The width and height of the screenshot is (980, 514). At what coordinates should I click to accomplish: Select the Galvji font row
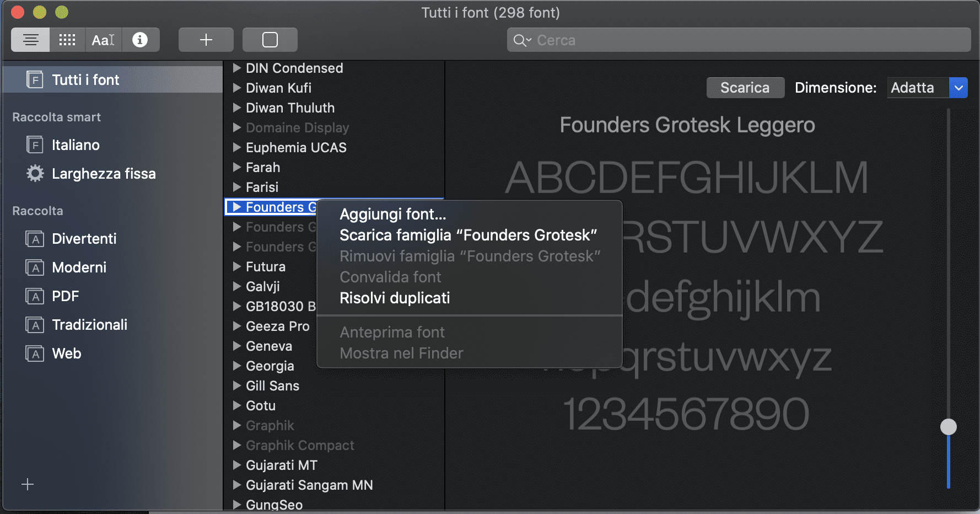tap(271, 286)
